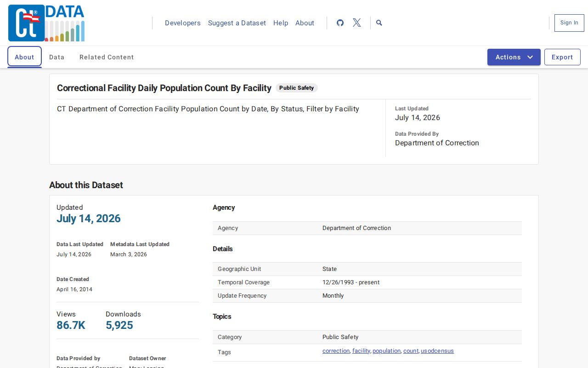Viewport: 588px width, 368px height.
Task: Click 'Department of Correction' in Agency row
Action: (356, 228)
